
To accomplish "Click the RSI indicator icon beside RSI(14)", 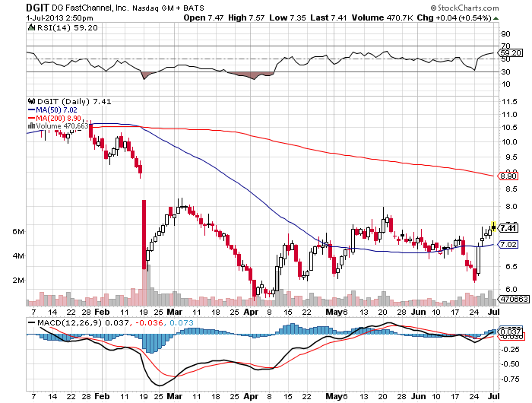I will coord(31,27).
